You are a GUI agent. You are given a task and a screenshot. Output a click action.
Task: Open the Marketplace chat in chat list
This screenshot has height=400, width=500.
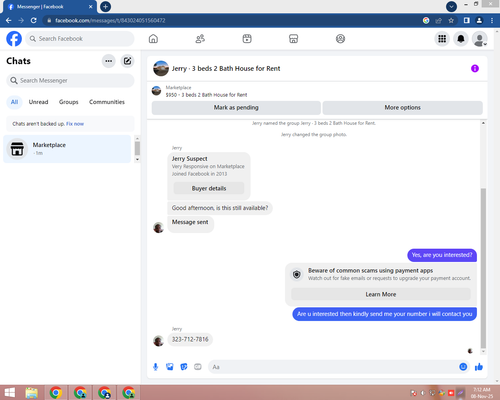pyautogui.click(x=67, y=149)
